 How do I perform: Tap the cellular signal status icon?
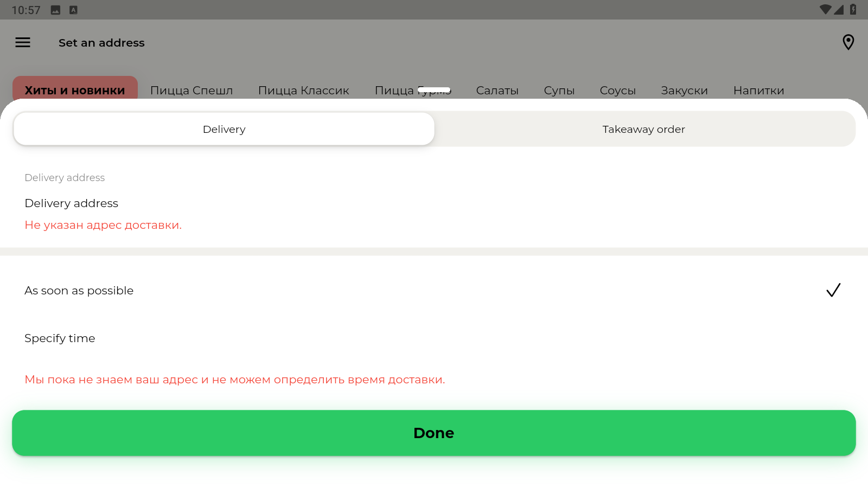pyautogui.click(x=839, y=10)
